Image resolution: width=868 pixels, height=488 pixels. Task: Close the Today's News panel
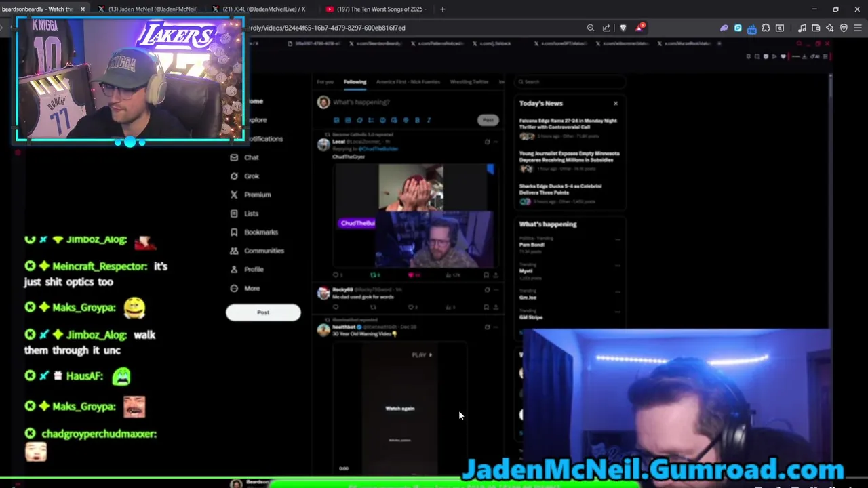click(616, 104)
